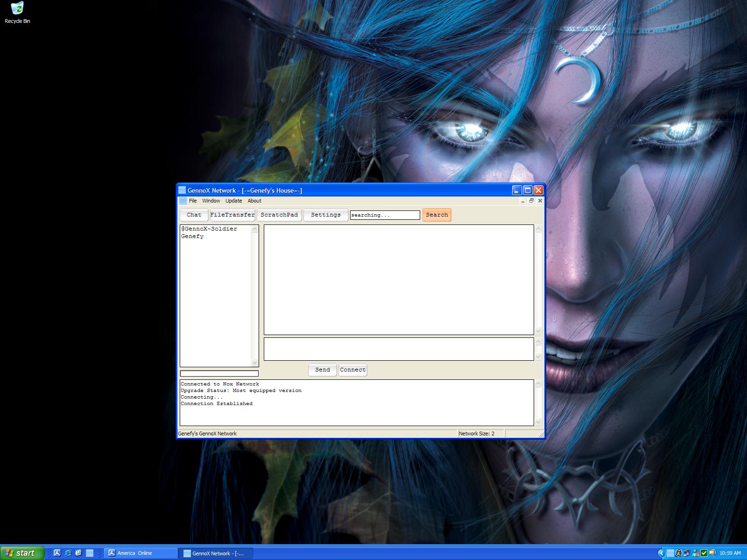747x560 pixels.
Task: Select Genefy in the user list
Action: tap(193, 236)
